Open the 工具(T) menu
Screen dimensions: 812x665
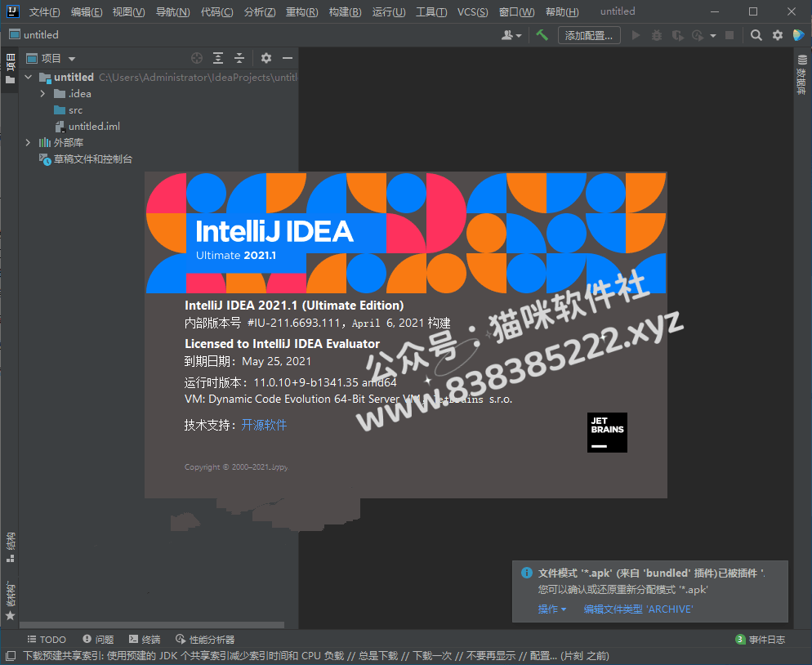pos(431,12)
